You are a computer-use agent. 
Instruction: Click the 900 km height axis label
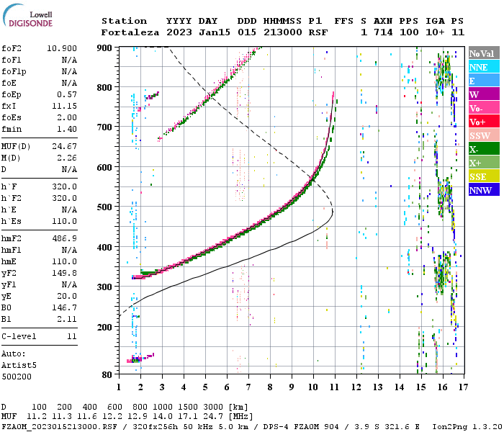(104, 48)
